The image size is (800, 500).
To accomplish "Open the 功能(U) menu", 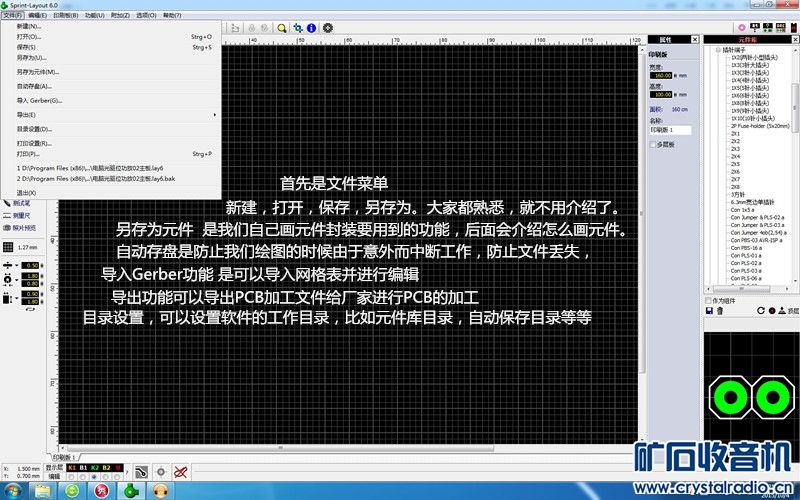I will click(94, 15).
